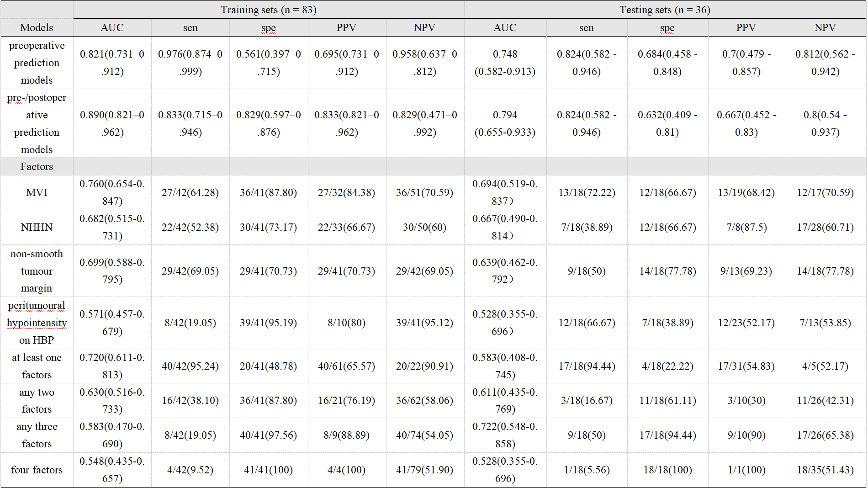Select the 3/18(16.67) any two factors cell
Image resolution: width=868 pixels, height=488 pixels.
tap(587, 400)
